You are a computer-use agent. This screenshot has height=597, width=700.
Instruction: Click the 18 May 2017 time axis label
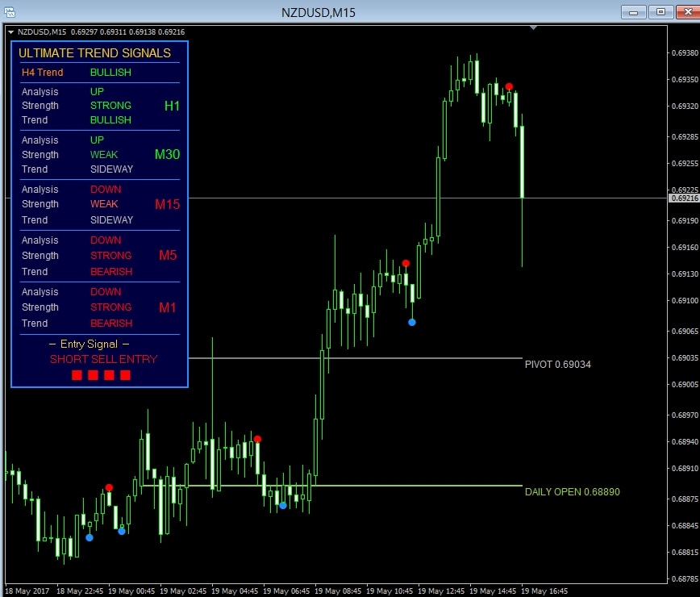coord(27,591)
